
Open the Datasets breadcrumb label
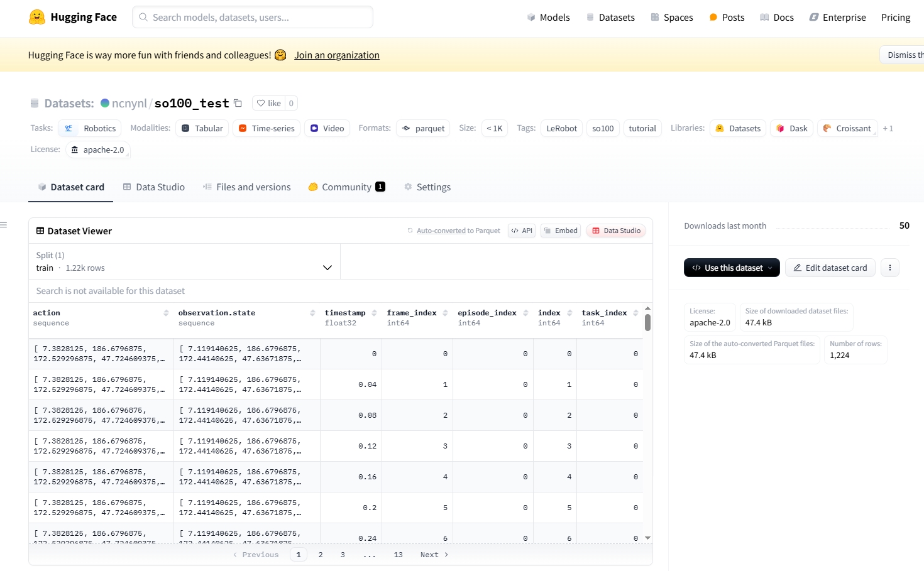(x=69, y=103)
